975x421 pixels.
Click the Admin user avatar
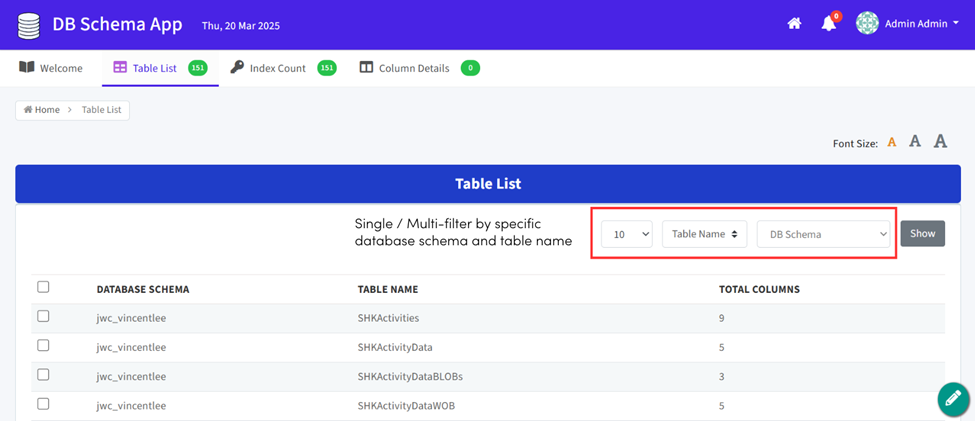tap(867, 24)
